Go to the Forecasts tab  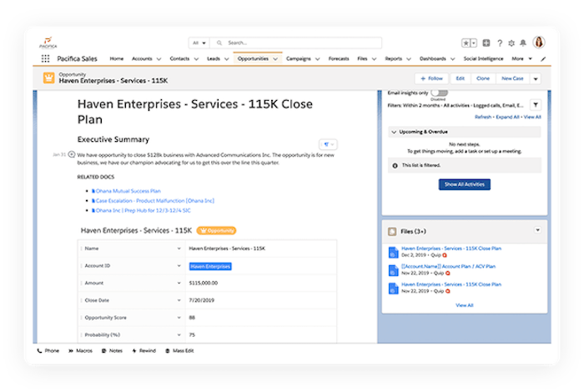click(x=339, y=59)
